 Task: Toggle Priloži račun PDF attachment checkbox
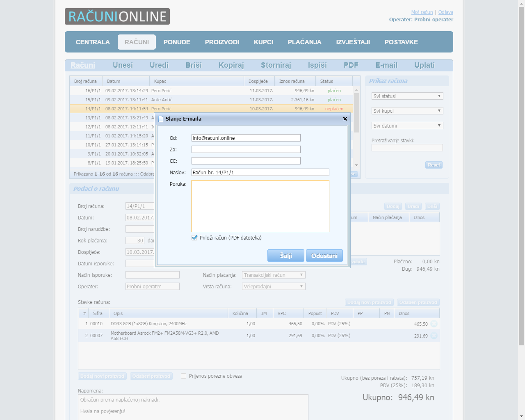[194, 238]
